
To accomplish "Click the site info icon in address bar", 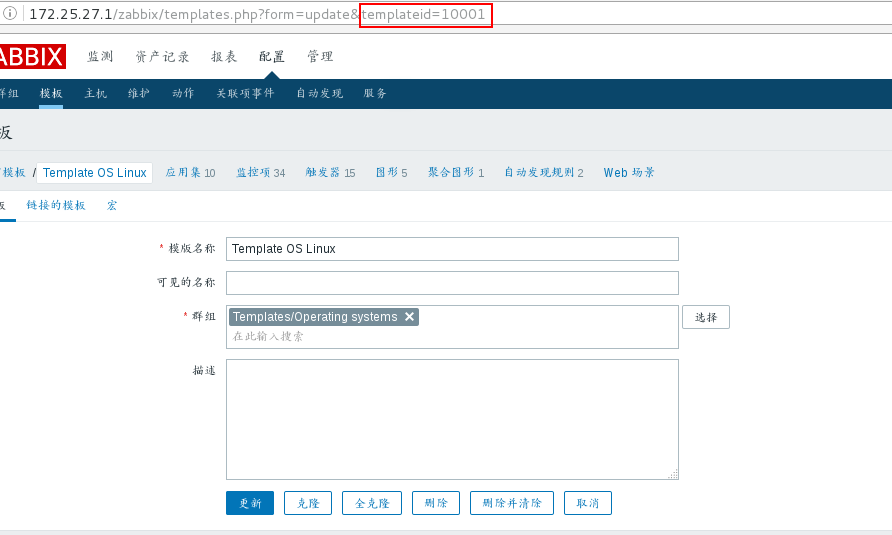I will click(x=10, y=13).
